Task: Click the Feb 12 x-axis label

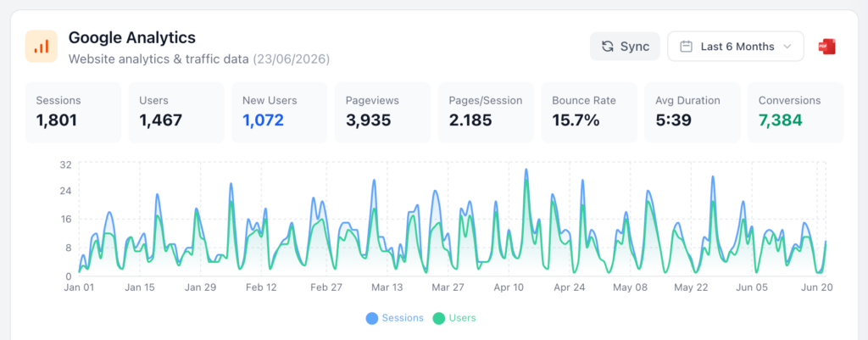Action: point(261,287)
